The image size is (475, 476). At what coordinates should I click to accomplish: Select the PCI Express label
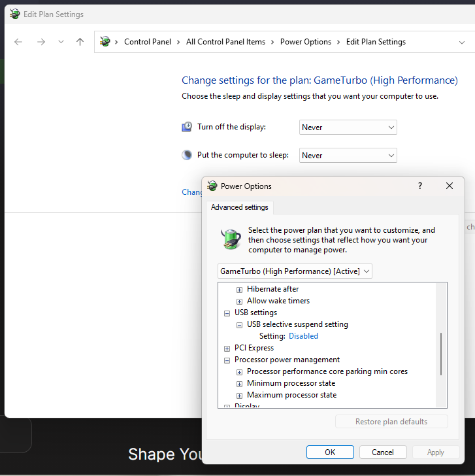tap(254, 348)
